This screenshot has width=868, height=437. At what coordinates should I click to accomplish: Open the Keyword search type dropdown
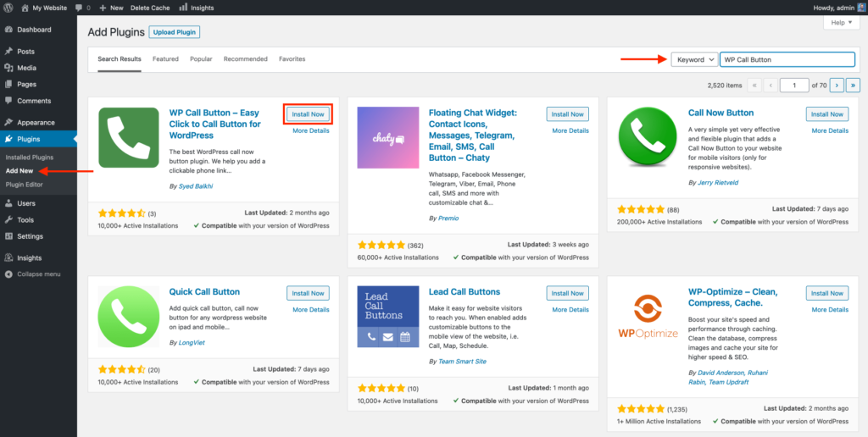tap(694, 60)
